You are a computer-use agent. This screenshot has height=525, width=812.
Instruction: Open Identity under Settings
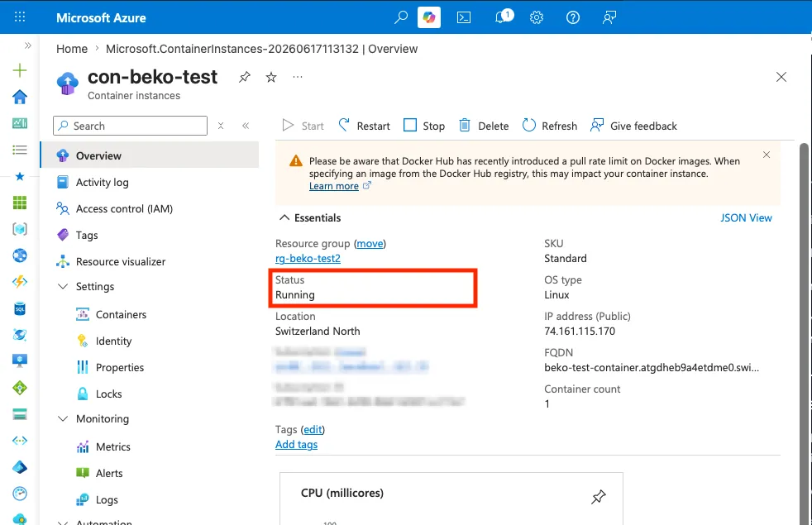113,341
